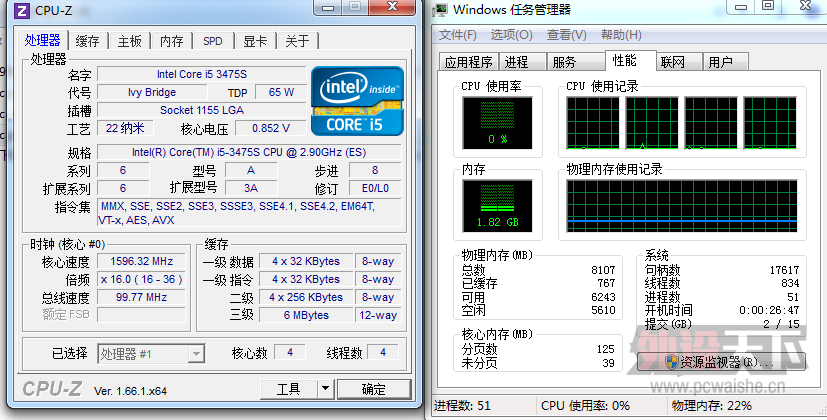
Task: Click the first CPU 使用记录 core graph
Action: (x=593, y=123)
